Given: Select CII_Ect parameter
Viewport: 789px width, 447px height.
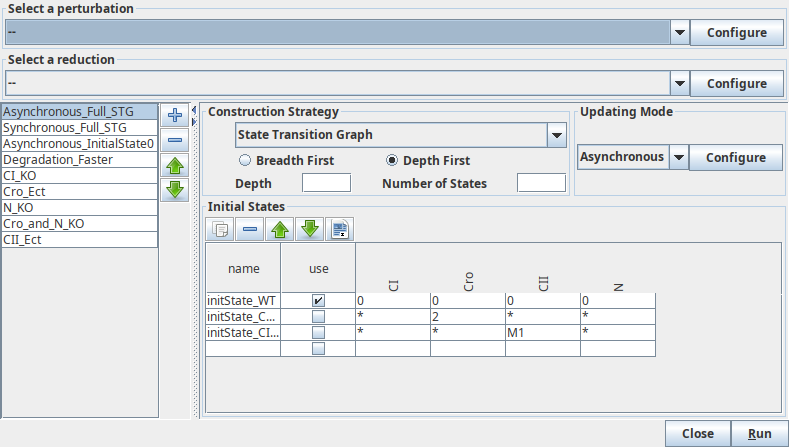Looking at the screenshot, I should [x=80, y=240].
